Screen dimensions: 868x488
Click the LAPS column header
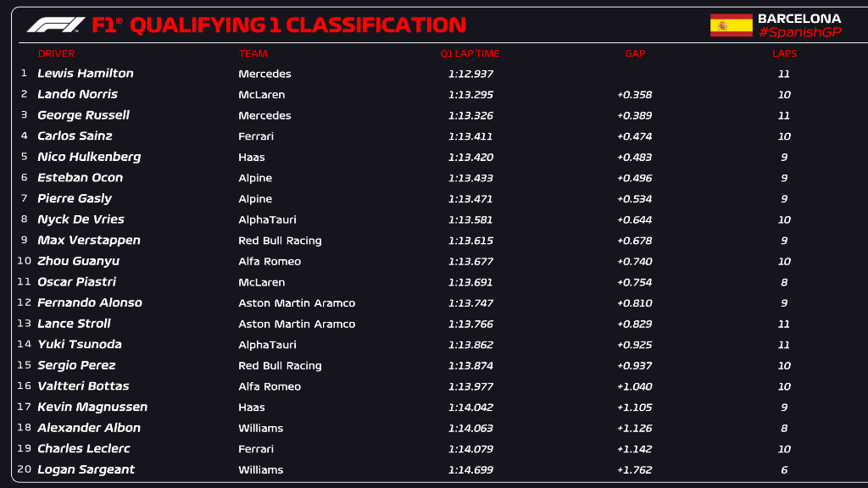[x=784, y=53]
